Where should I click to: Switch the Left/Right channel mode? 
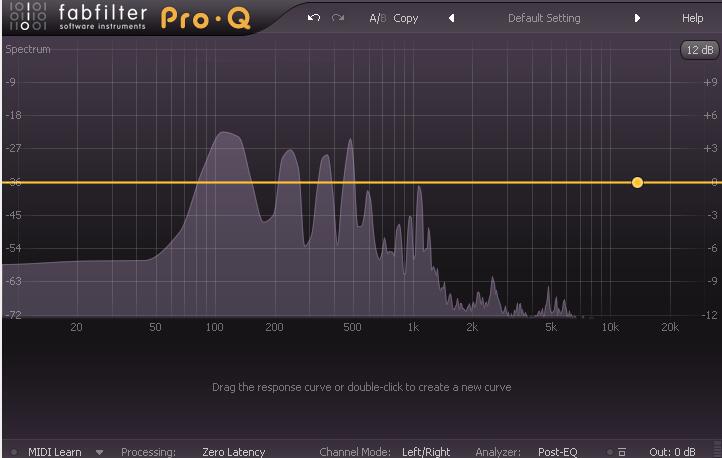pos(426,452)
